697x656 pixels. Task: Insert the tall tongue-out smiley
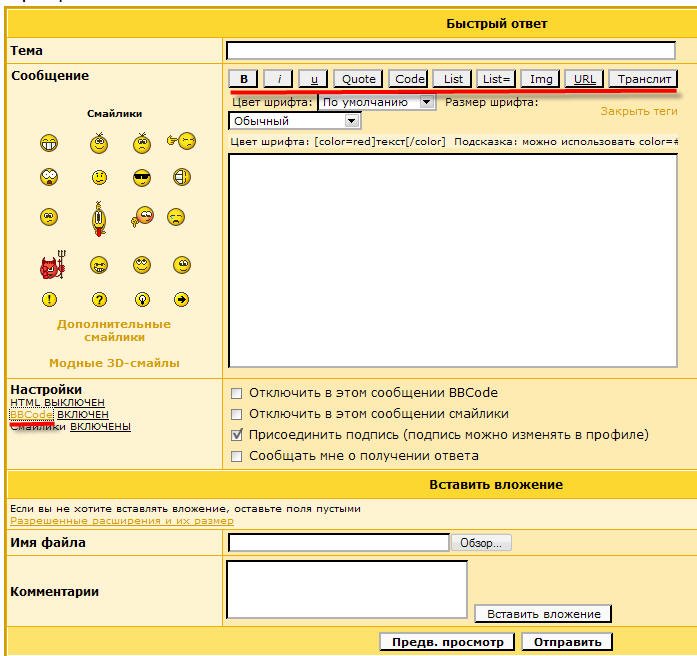(x=99, y=220)
